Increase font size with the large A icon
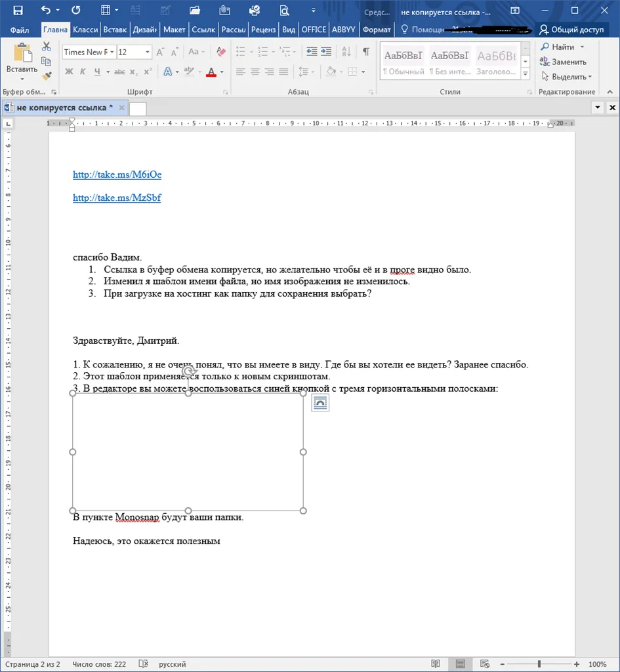 [160, 52]
